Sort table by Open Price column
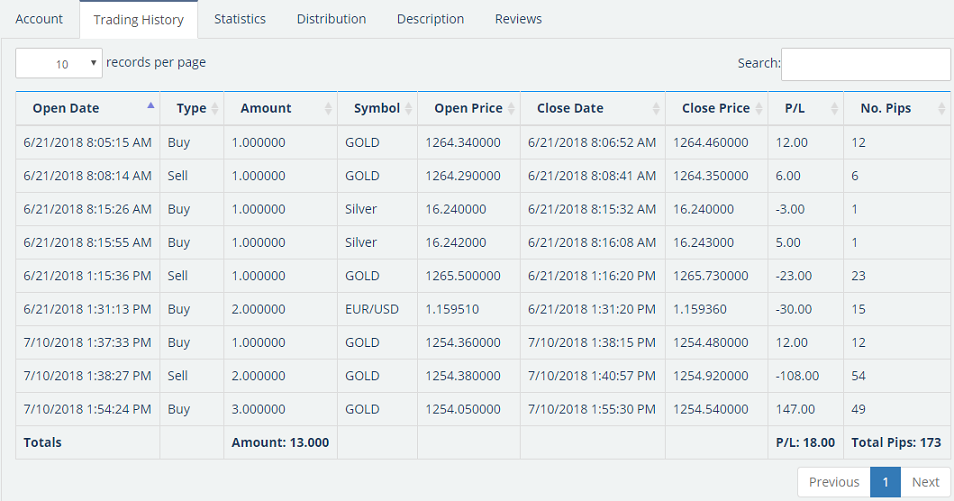This screenshot has height=501, width=954. click(x=469, y=108)
